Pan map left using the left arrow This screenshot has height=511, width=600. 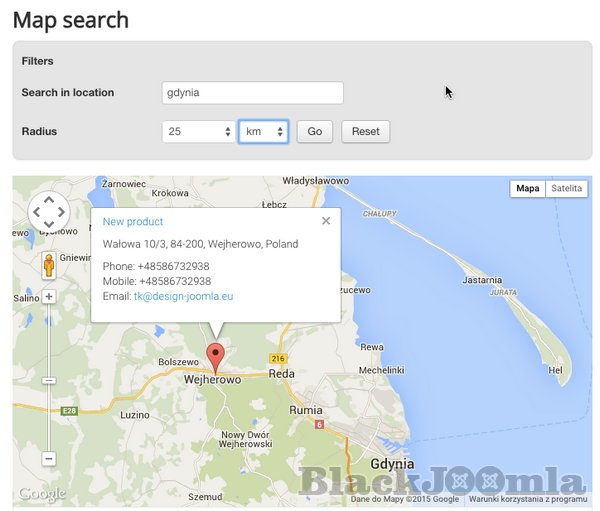click(x=35, y=212)
